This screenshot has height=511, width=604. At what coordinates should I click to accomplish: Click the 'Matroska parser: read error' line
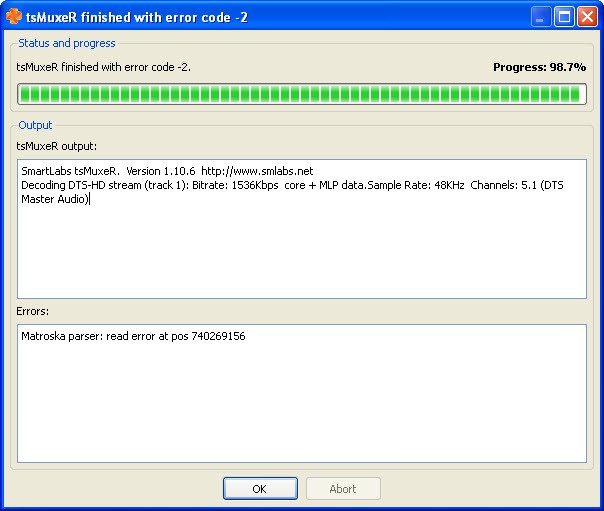pyautogui.click(x=133, y=336)
